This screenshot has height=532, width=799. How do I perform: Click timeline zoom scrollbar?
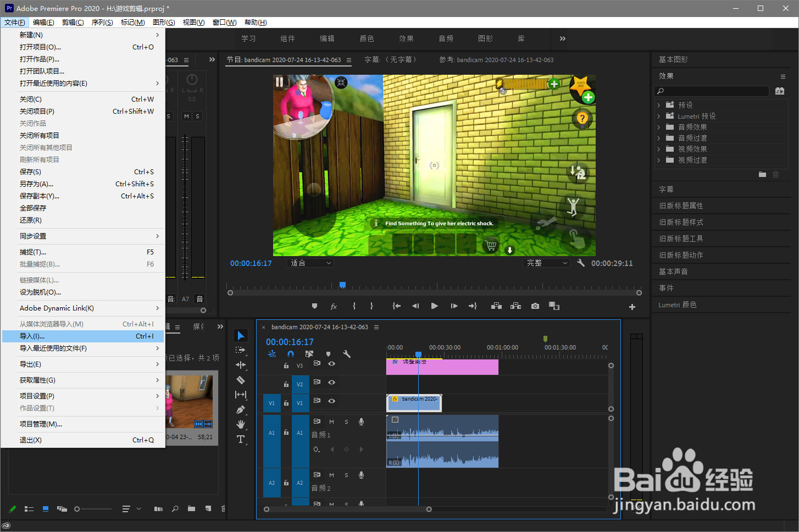coord(348,509)
